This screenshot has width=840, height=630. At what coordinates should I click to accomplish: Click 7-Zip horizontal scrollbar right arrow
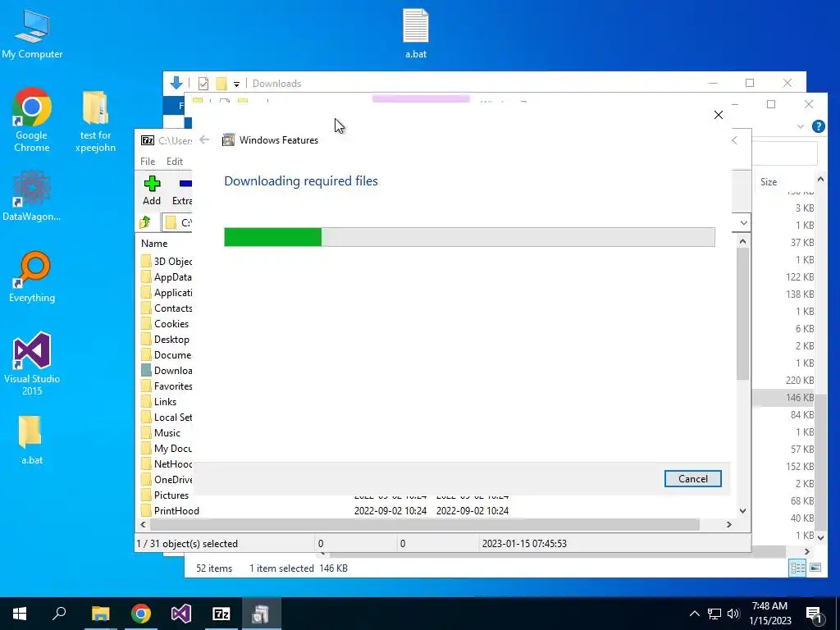click(x=728, y=524)
